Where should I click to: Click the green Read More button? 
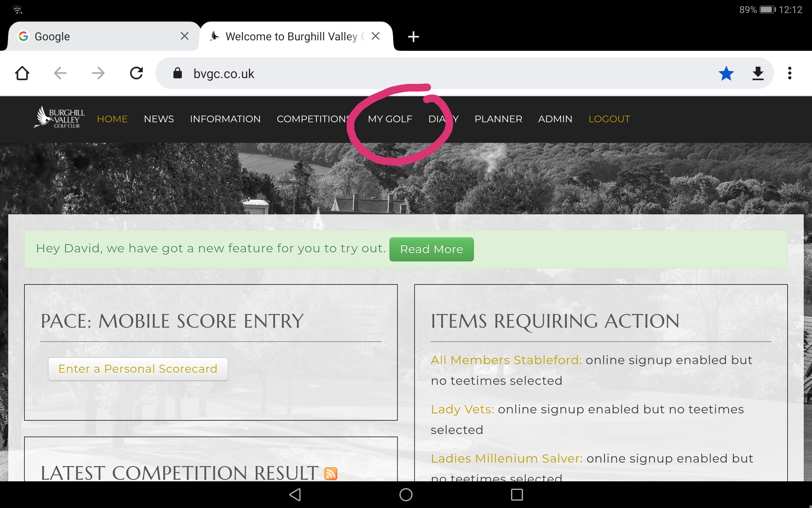pos(431,249)
